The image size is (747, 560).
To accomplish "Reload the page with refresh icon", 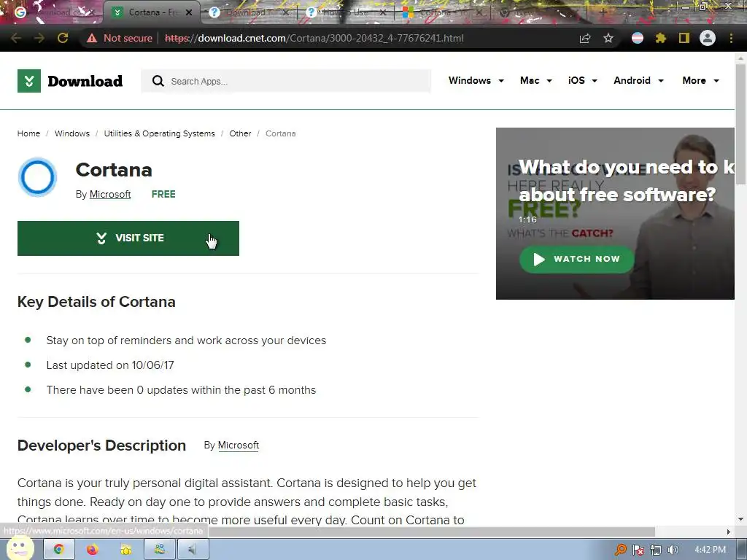I will click(x=63, y=38).
